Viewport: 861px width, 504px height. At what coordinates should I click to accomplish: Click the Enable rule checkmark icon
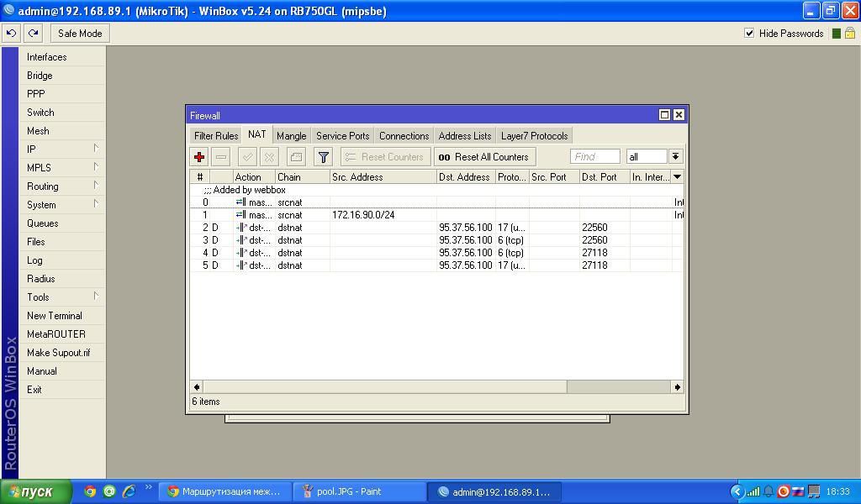coord(248,157)
